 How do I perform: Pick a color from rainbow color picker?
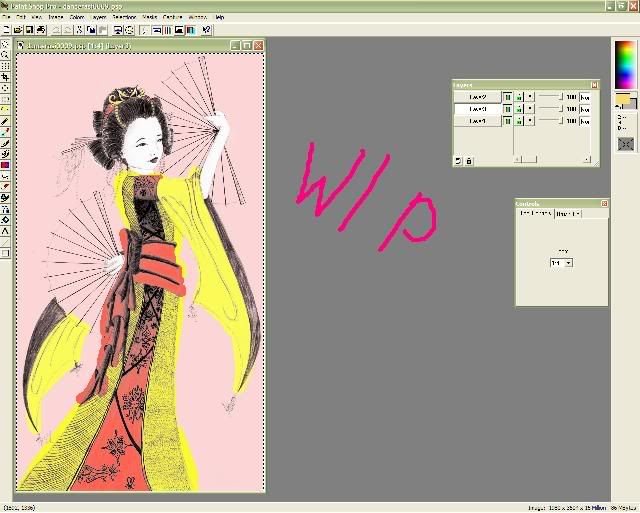pos(625,64)
